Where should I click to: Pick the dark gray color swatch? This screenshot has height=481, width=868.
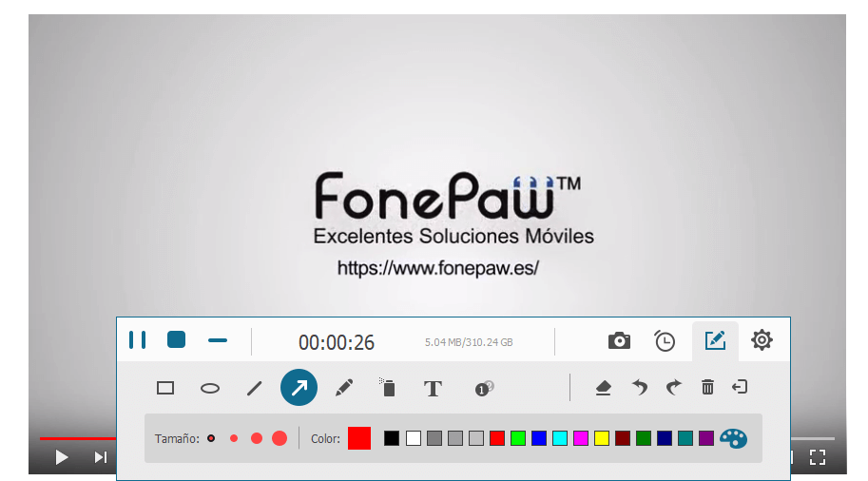pyautogui.click(x=434, y=438)
